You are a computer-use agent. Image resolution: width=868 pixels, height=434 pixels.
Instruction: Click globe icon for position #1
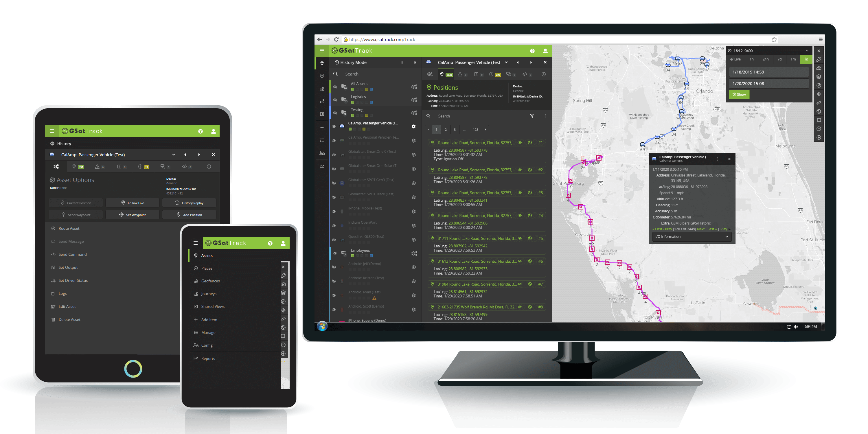click(530, 143)
